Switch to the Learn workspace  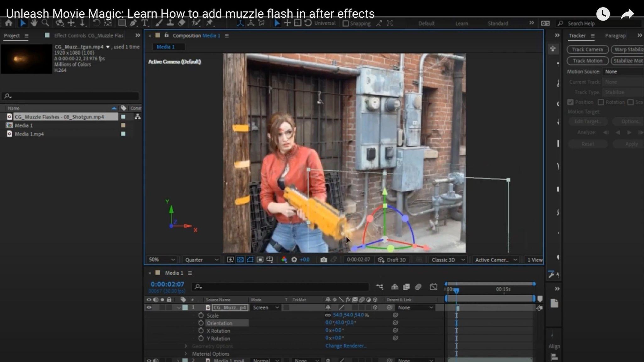click(461, 24)
